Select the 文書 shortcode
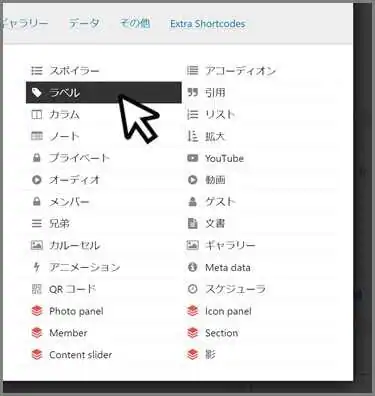This screenshot has height=396, width=375. (260, 223)
